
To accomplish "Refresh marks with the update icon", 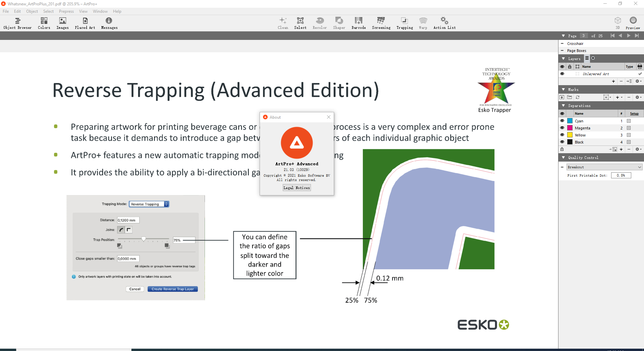I will [x=578, y=97].
